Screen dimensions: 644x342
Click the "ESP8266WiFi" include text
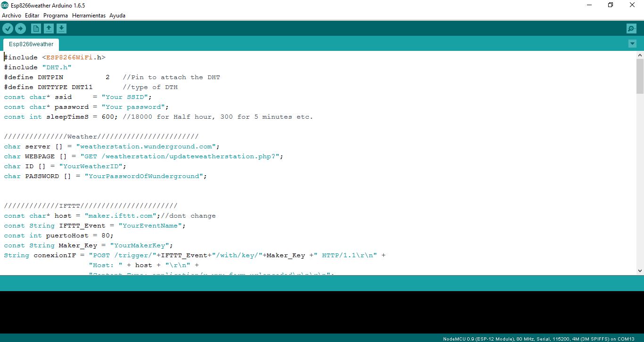click(x=69, y=57)
